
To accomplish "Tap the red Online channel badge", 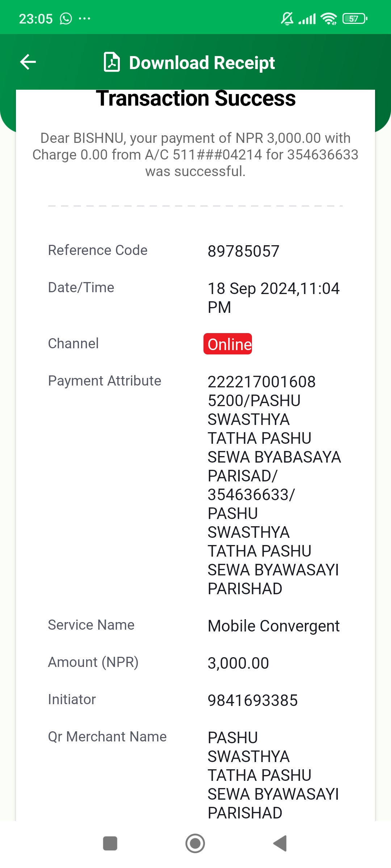I will (x=228, y=344).
